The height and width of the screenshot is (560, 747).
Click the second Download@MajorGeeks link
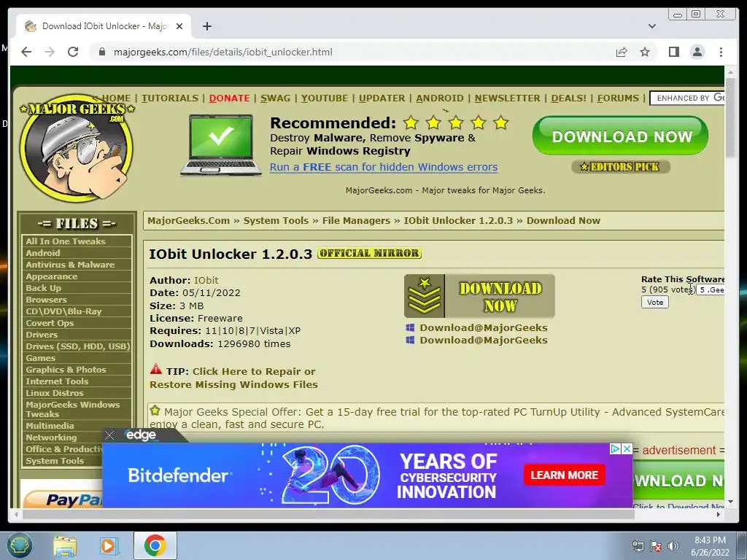pyautogui.click(x=483, y=340)
